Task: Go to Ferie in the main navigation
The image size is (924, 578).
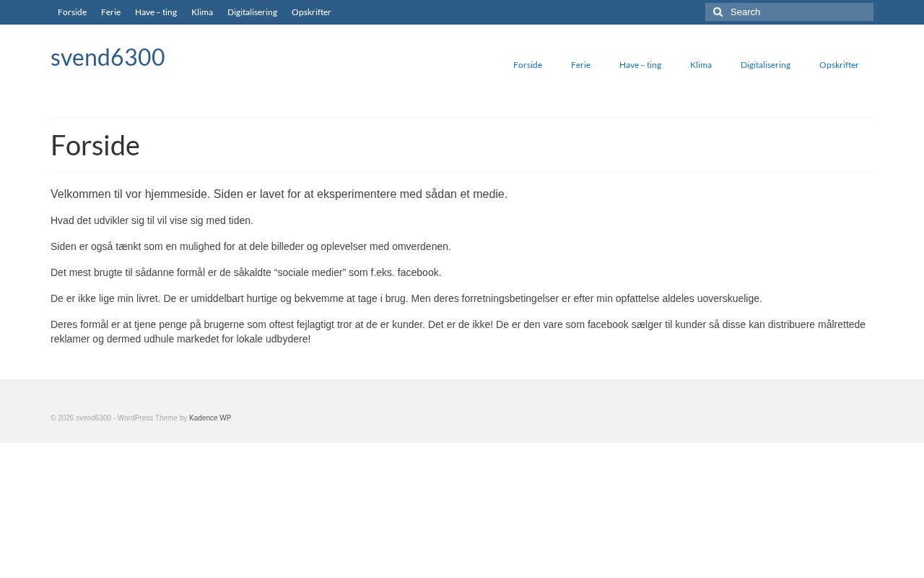Action: 580,65
